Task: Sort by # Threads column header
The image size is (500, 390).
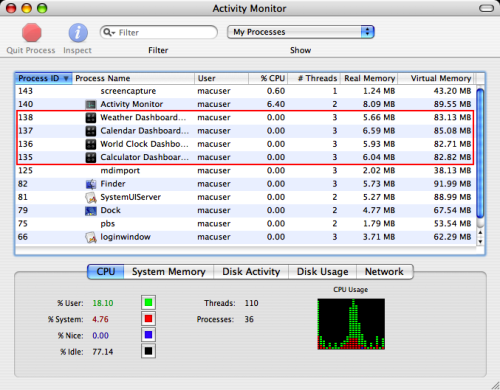Action: click(x=314, y=78)
